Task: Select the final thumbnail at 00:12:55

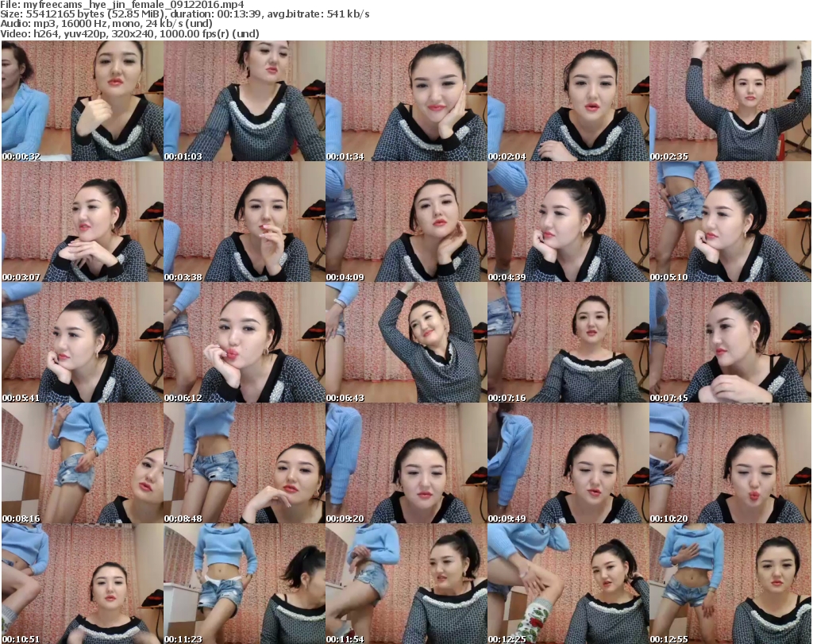Action: coord(730,584)
